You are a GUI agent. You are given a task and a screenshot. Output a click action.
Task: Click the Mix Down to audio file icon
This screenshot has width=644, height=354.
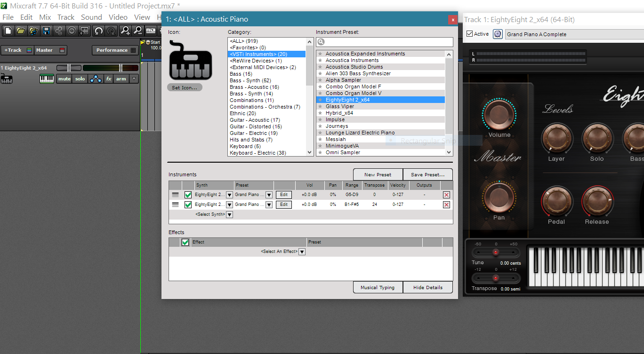click(x=84, y=31)
